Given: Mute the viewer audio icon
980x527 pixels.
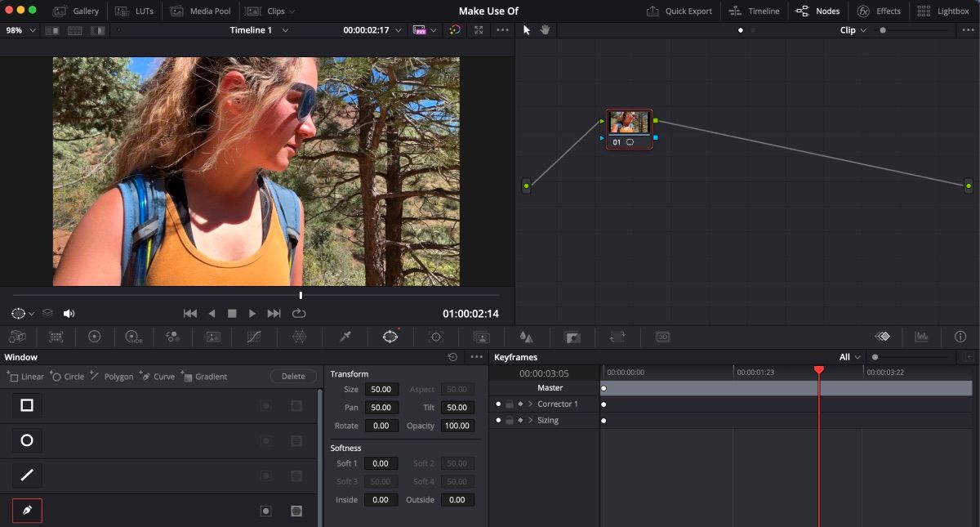Looking at the screenshot, I should (x=69, y=313).
